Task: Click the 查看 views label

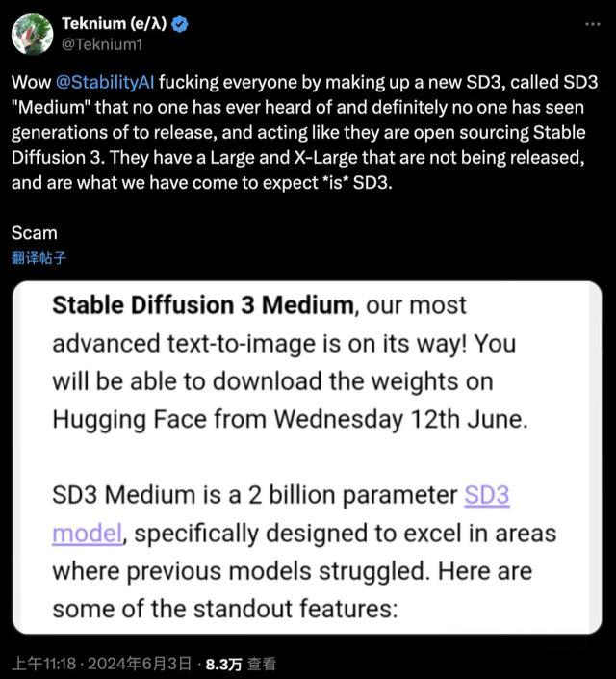Action: click(262, 664)
